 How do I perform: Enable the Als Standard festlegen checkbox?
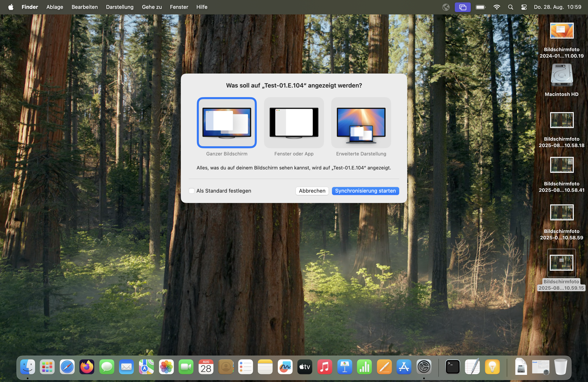(x=192, y=191)
